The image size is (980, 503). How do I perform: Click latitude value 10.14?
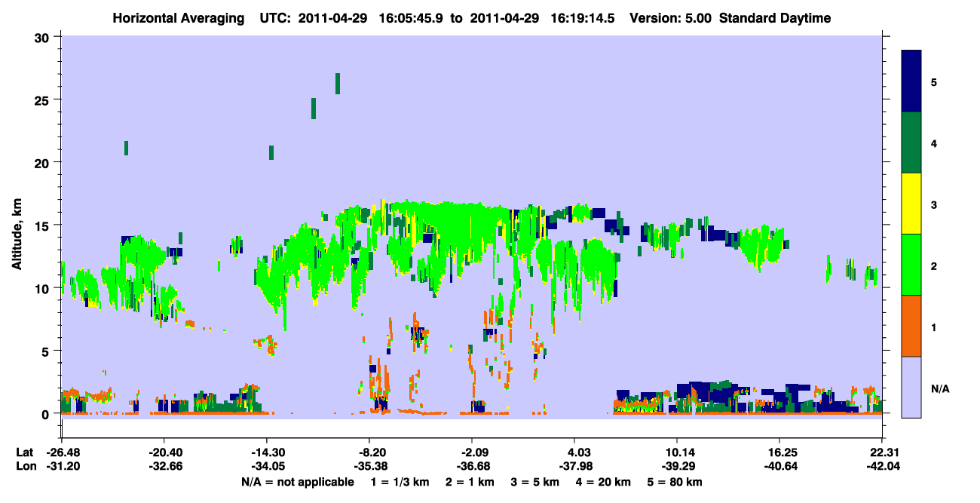pos(677,452)
